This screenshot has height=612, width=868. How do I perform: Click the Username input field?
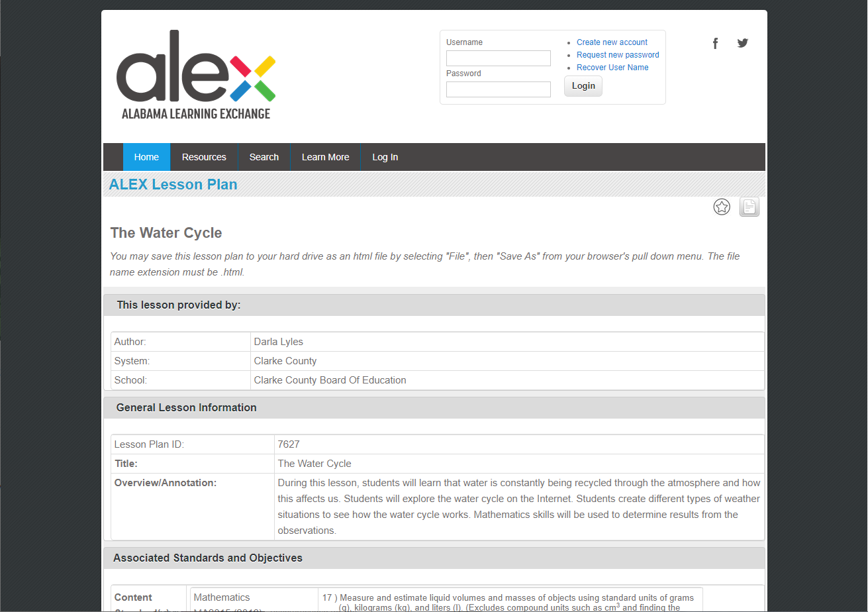click(498, 58)
